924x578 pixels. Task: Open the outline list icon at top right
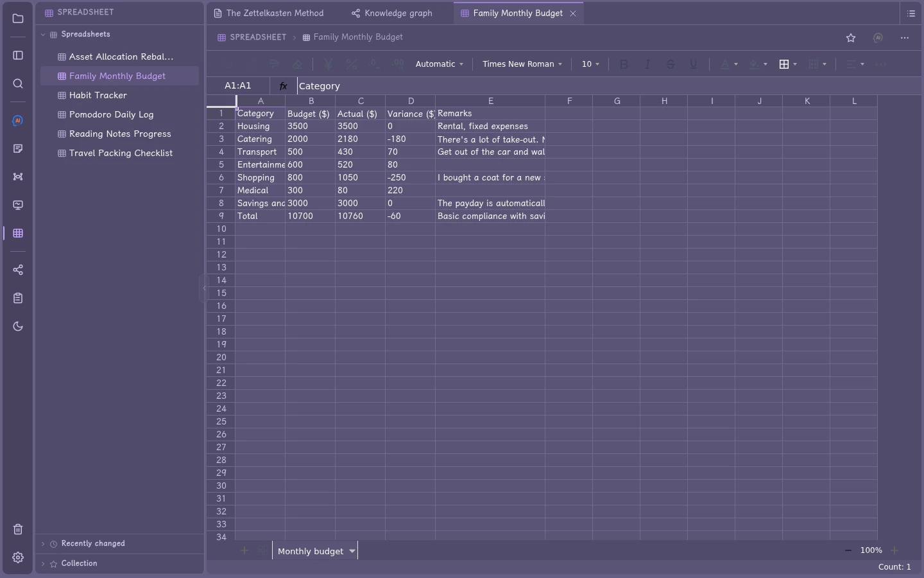911,13
